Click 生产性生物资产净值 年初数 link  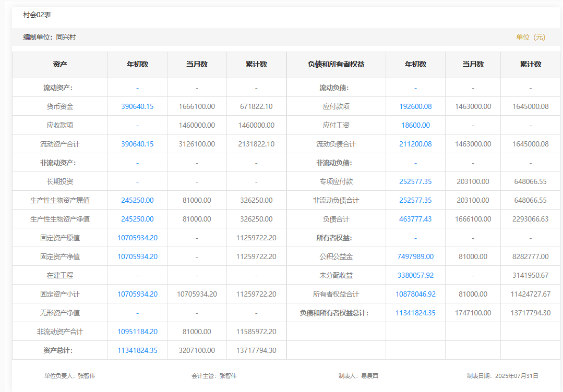pyautogui.click(x=137, y=219)
